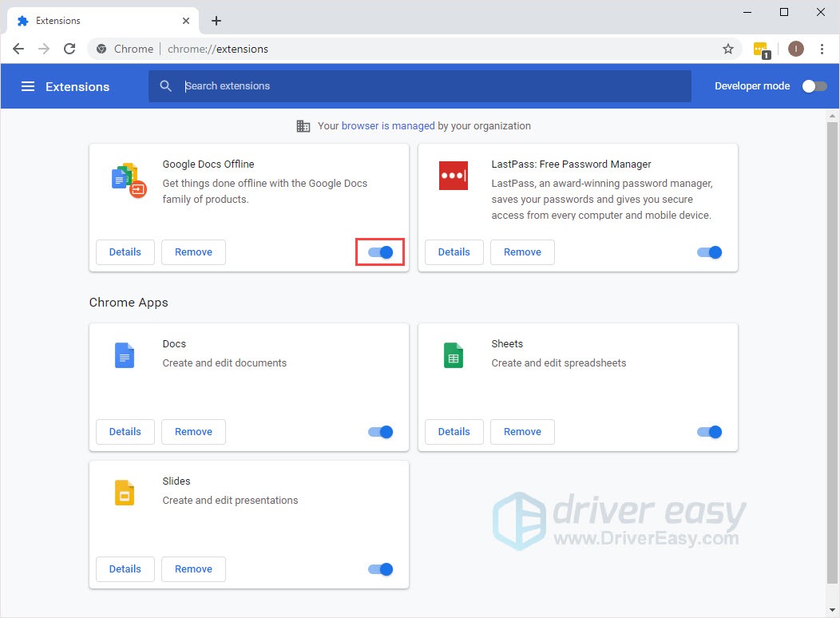The width and height of the screenshot is (840, 618).
Task: Click the profile avatar in the toolbar
Action: (x=795, y=49)
